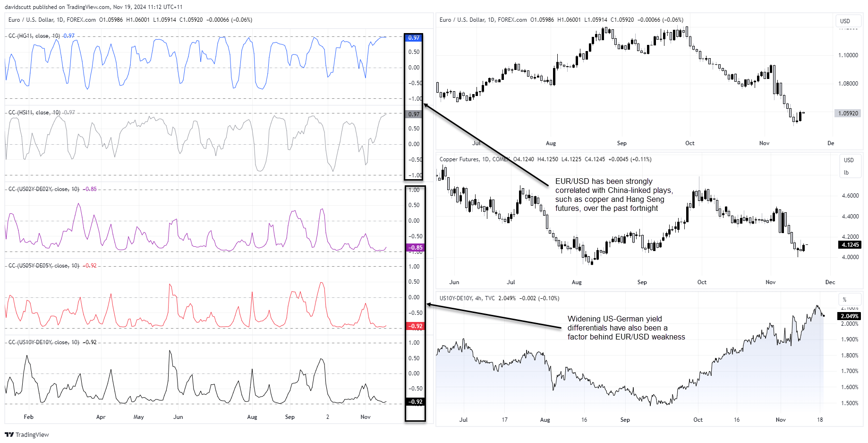Click the Apr label on the correlation time axis
This screenshot has width=868, height=443.
tap(101, 417)
